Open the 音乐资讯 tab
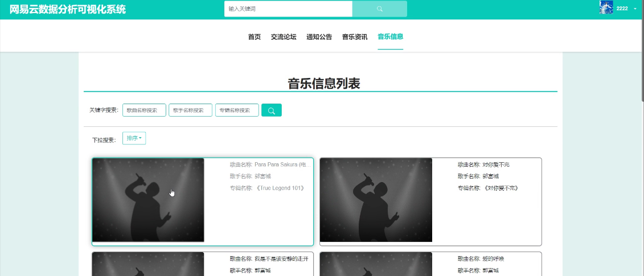The image size is (644, 276). (355, 36)
